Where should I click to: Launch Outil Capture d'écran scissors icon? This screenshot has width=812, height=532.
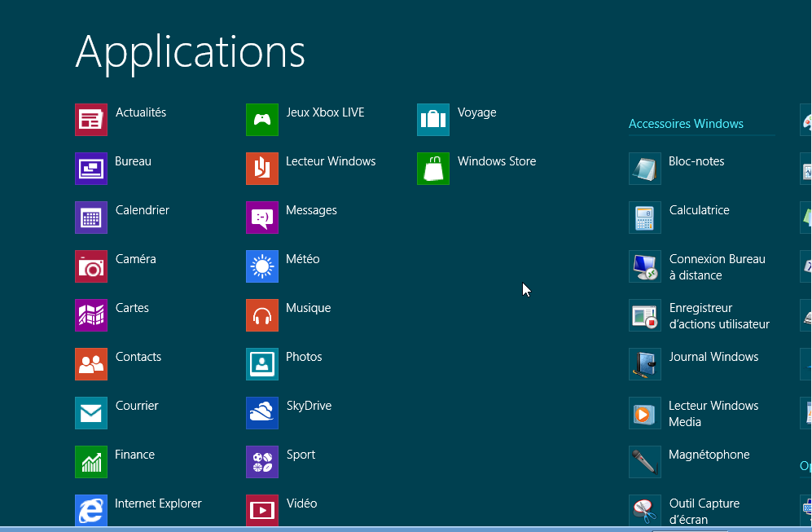(x=644, y=511)
